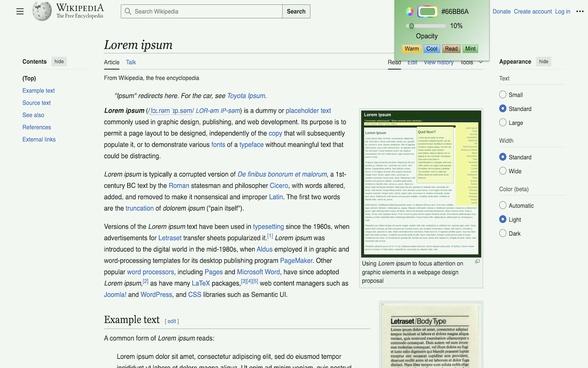Open the typesetting link
Screen dimensions: 588x368
[269, 226]
